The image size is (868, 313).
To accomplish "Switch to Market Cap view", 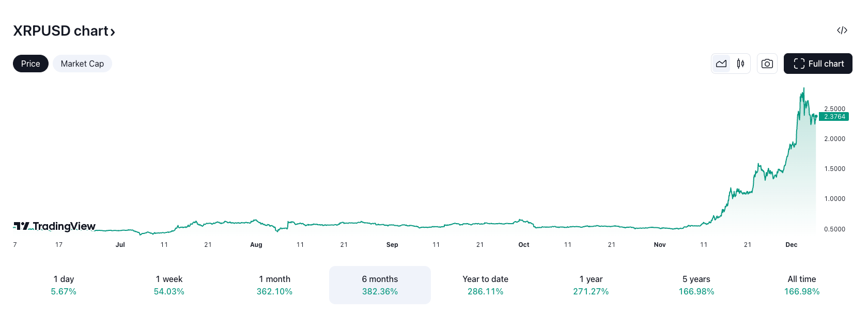I will 82,64.
